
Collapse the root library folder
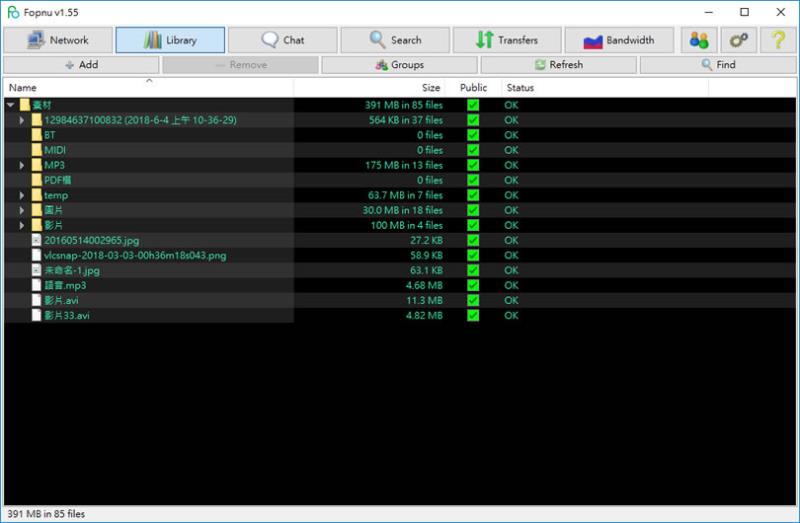(10, 105)
